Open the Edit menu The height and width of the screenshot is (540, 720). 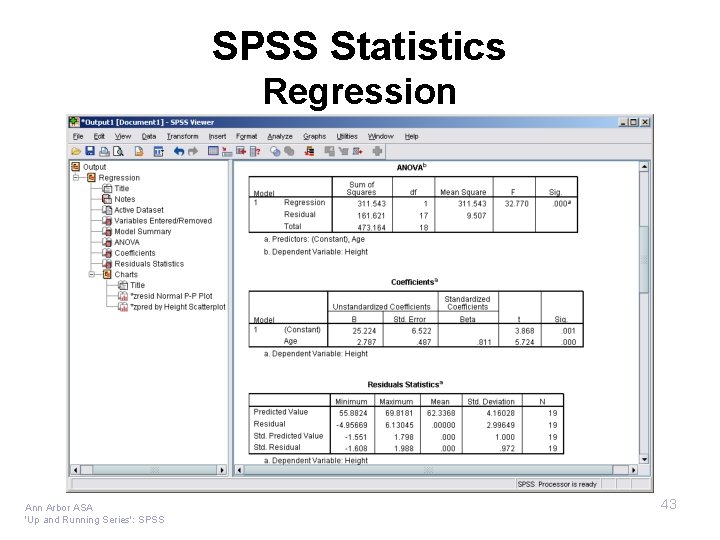point(99,136)
